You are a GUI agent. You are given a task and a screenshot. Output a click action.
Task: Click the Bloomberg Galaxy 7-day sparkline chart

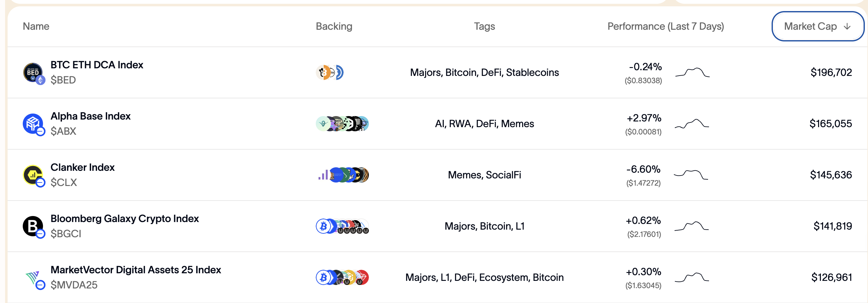pyautogui.click(x=691, y=226)
